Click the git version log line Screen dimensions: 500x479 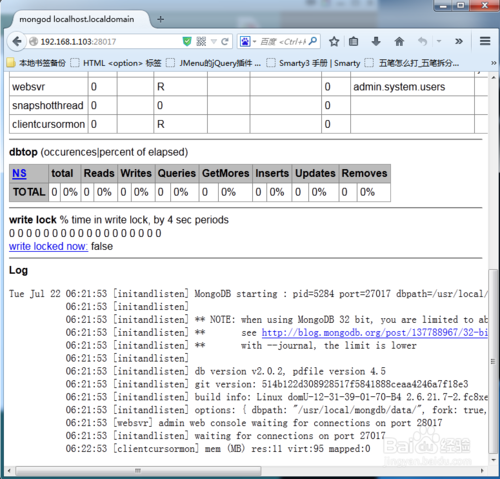(267, 384)
